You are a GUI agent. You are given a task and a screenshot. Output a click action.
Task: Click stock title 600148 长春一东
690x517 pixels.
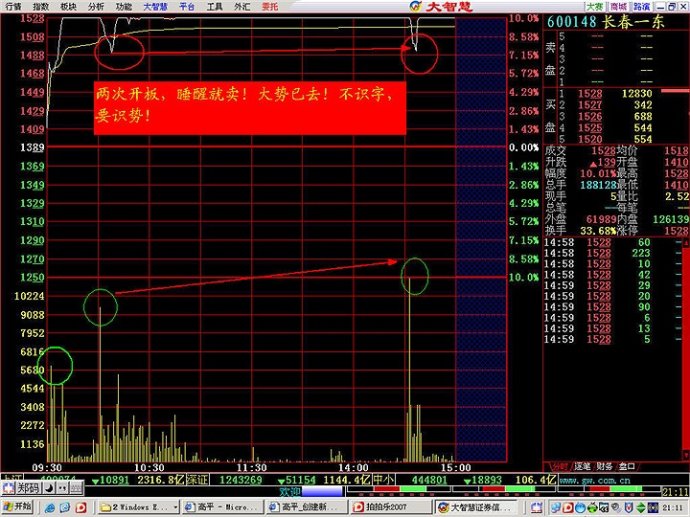[x=605, y=22]
